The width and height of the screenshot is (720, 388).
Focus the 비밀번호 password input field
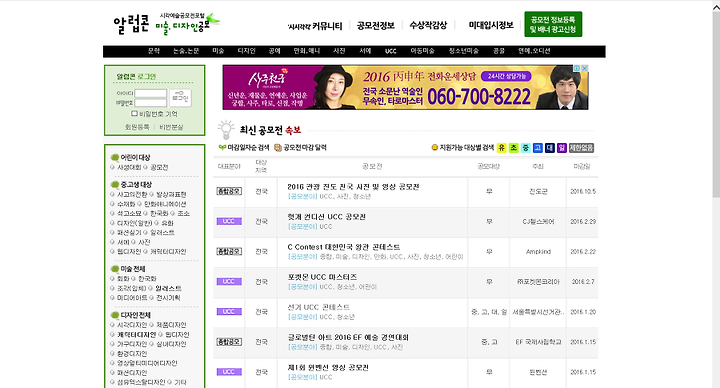pyautogui.click(x=151, y=103)
